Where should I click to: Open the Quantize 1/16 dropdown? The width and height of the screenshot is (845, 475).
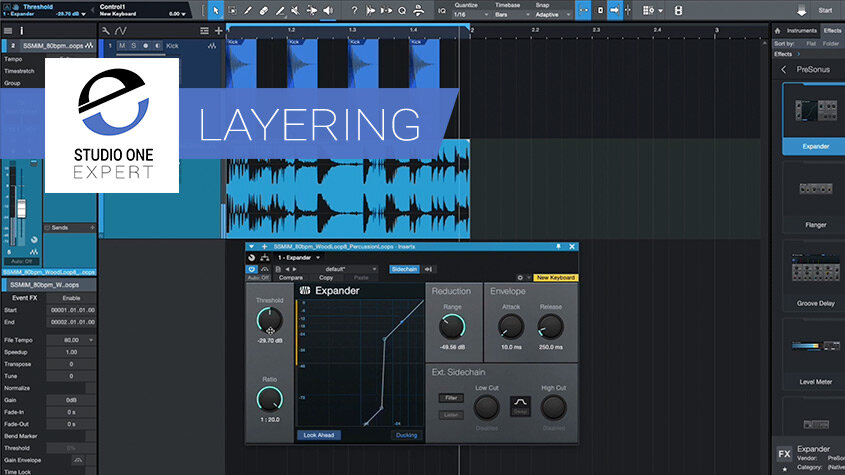[x=471, y=15]
